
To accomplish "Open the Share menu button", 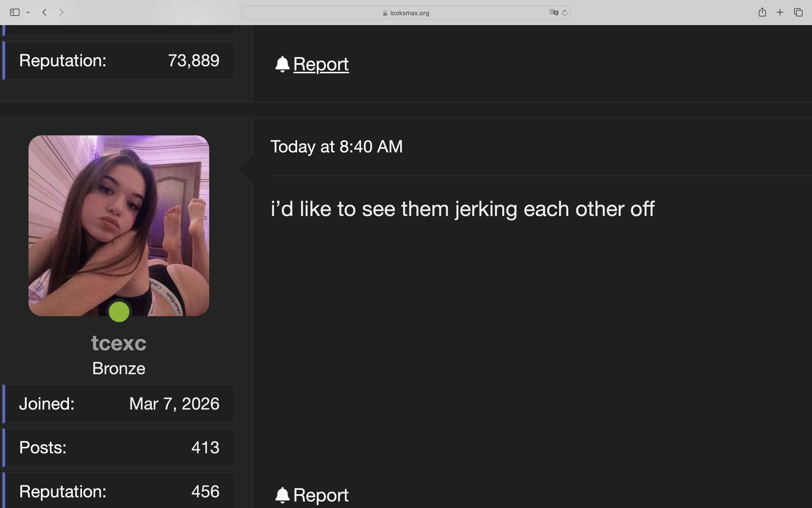I will (x=762, y=12).
